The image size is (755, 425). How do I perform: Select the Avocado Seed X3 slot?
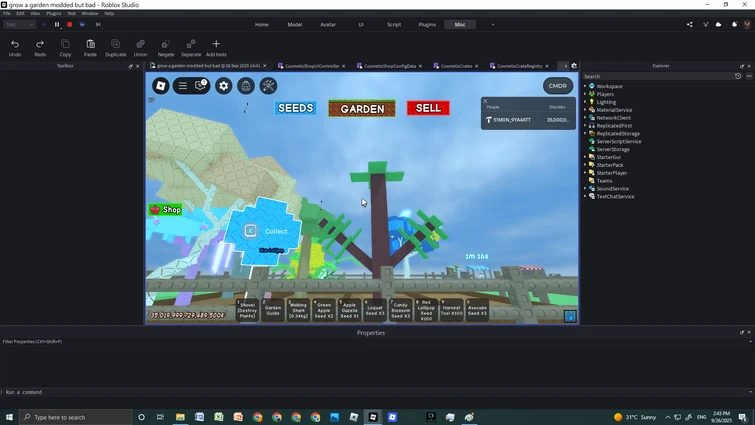point(477,310)
